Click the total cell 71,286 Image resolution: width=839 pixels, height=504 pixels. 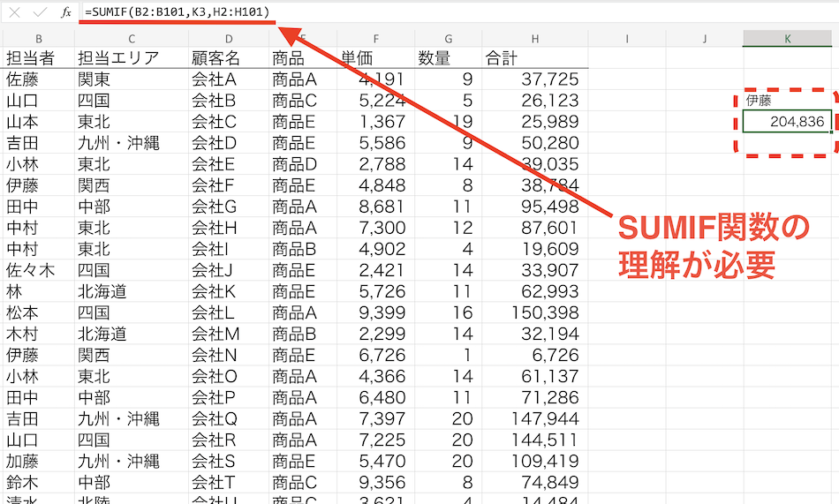(535, 397)
